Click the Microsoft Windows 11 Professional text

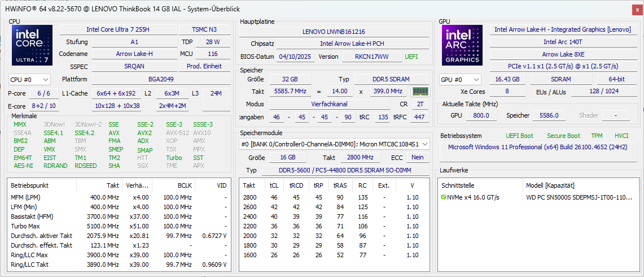point(538,147)
